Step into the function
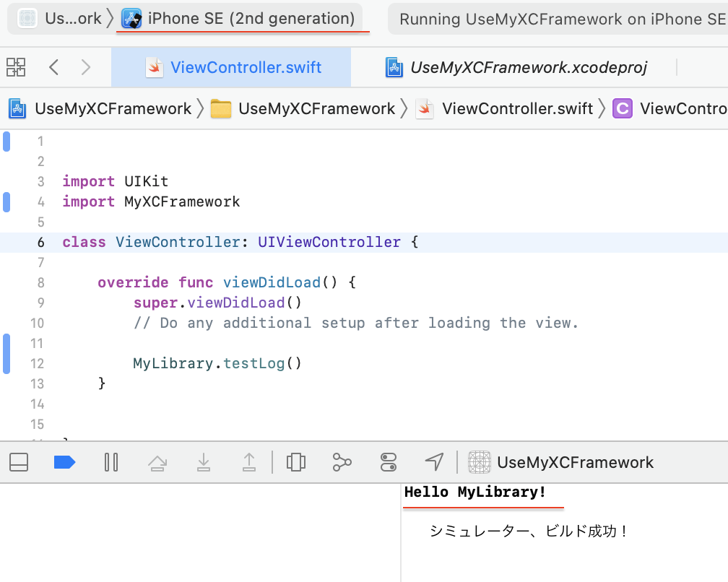This screenshot has width=728, height=582. coord(204,462)
